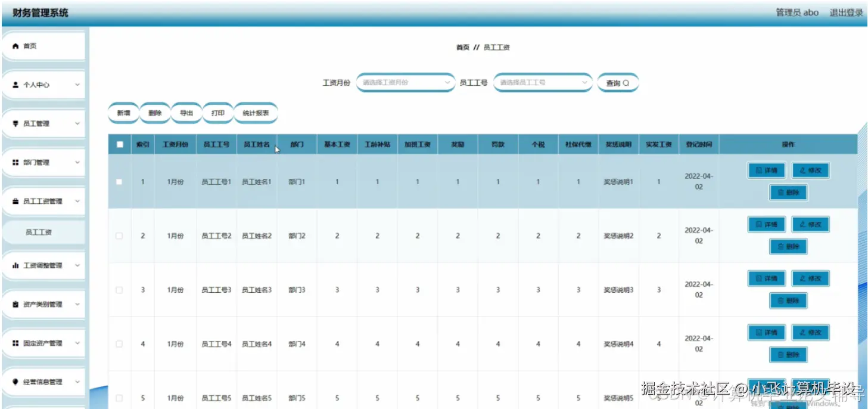Check the box for row 员工工号1
This screenshot has width=868, height=409.
coord(119,182)
